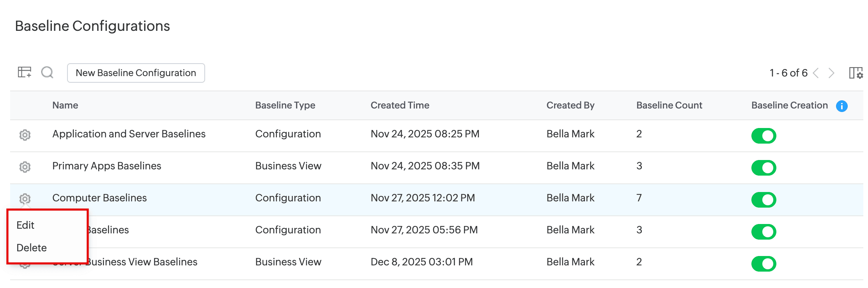Screen dimensions: 868x288
Task: Click the Baseline Creation info icon
Action: [x=841, y=106]
